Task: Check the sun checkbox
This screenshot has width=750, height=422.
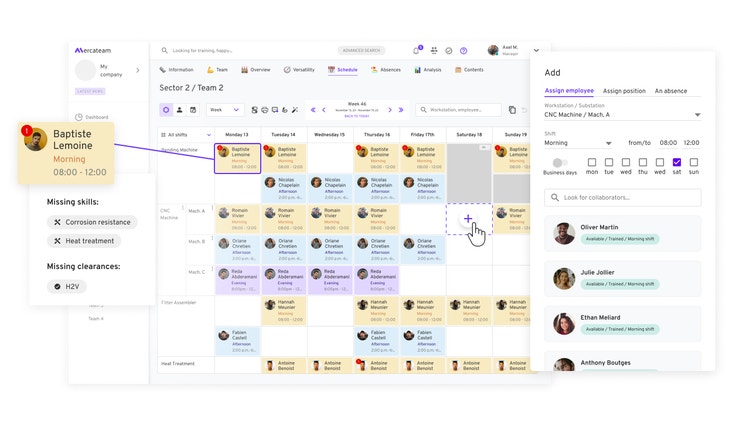Action: tap(694, 162)
